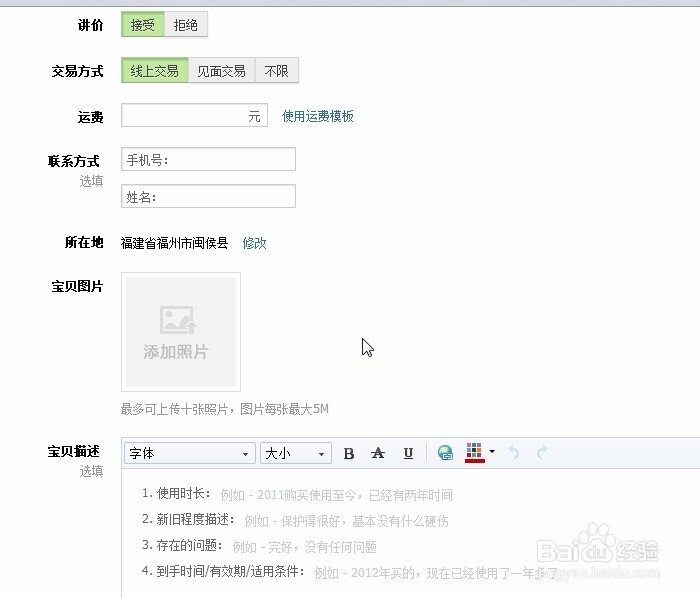Click the 存在的问题 description line
The height and width of the screenshot is (598, 700).
pyautogui.click(x=259, y=546)
